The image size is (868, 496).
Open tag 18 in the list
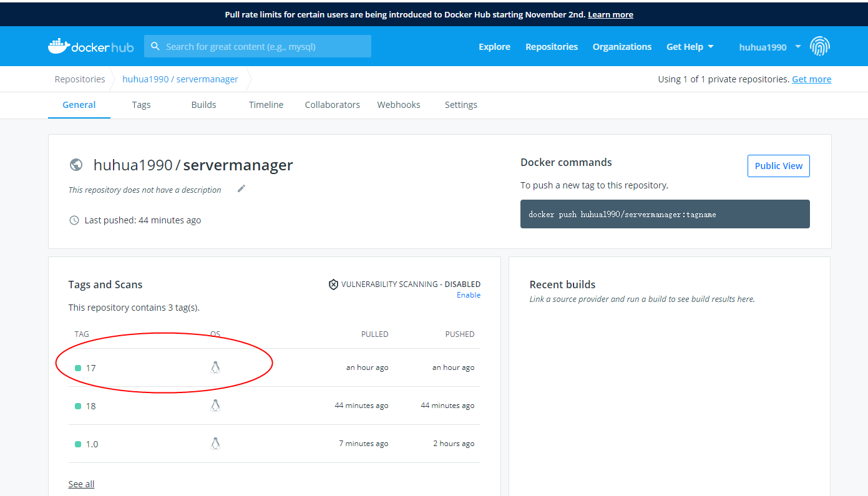(x=91, y=406)
